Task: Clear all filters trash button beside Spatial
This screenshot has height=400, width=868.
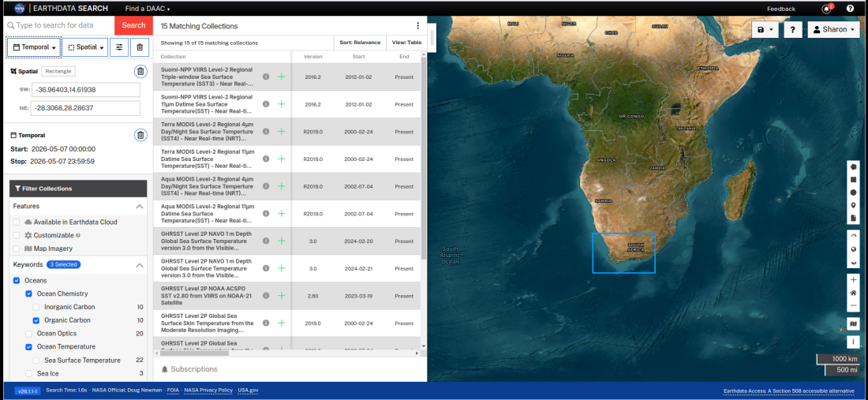Action: point(140,47)
